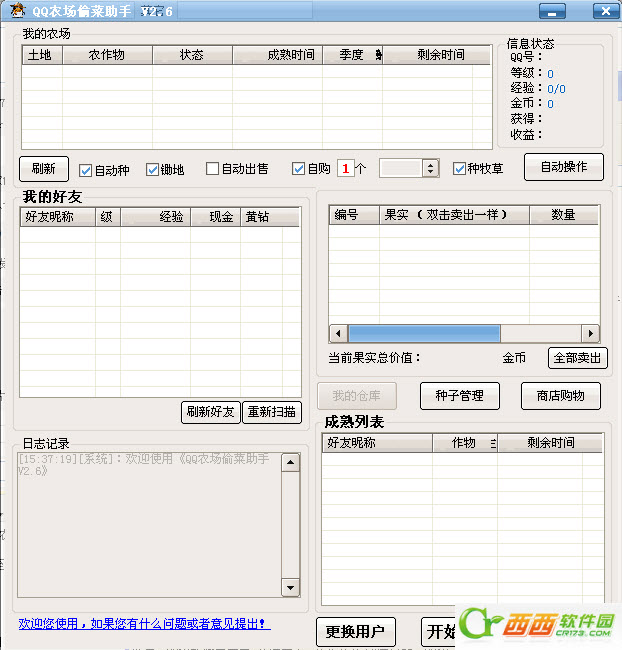The width and height of the screenshot is (622, 650).
Task: Click the 自动操作 button
Action: click(x=564, y=167)
